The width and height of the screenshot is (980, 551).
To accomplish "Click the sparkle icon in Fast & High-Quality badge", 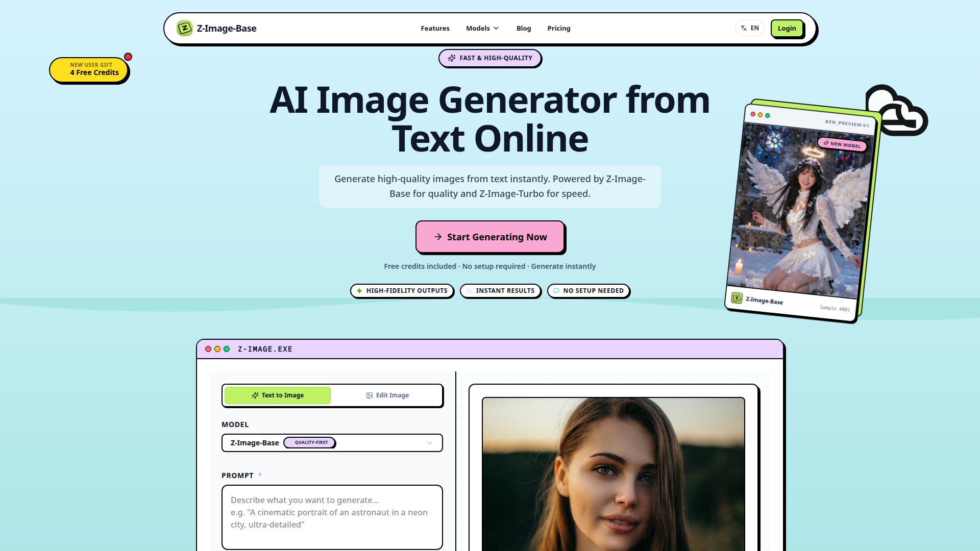I will pos(452,58).
